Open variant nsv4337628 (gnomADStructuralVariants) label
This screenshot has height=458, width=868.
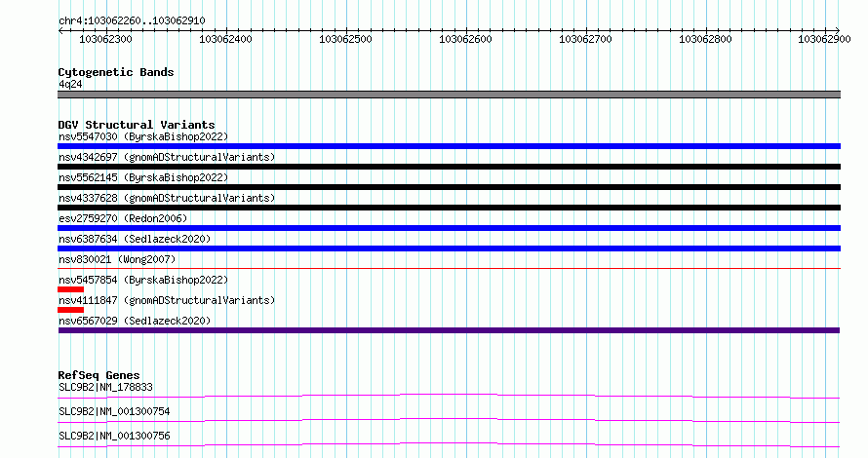click(x=167, y=198)
